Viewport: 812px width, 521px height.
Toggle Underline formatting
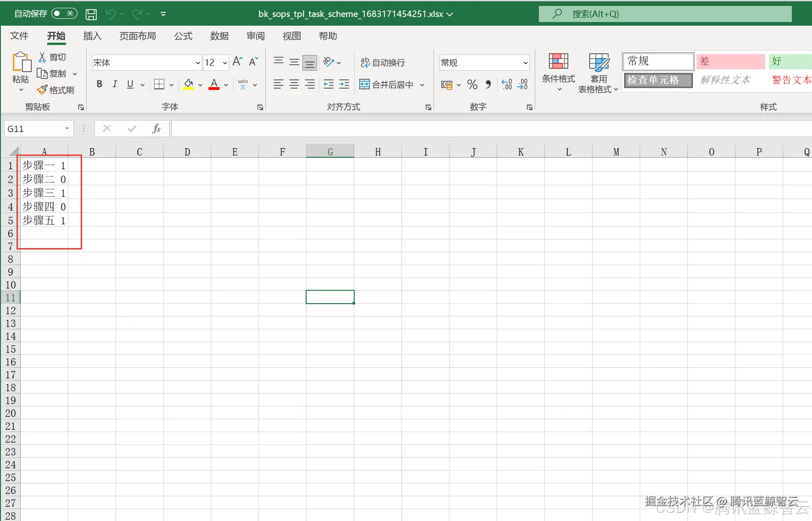[130, 84]
